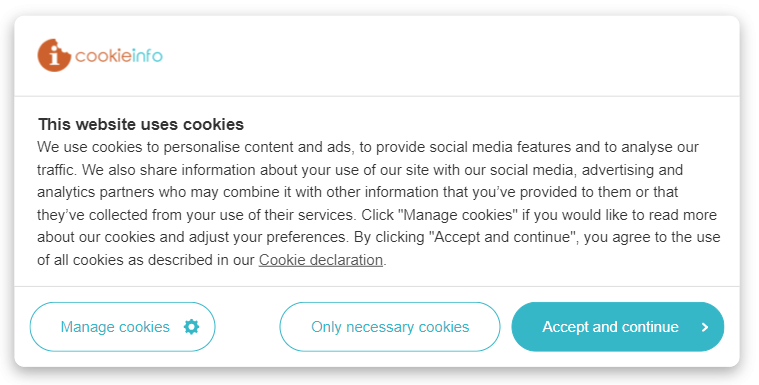759x385 pixels.
Task: Click the chevron arrow on Accept and continue
Action: pos(705,327)
